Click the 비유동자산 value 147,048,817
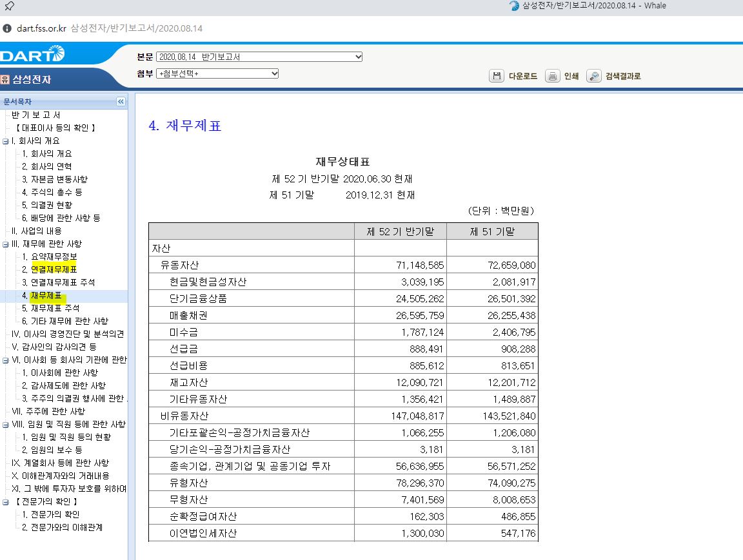This screenshot has width=743, height=560. (x=417, y=416)
